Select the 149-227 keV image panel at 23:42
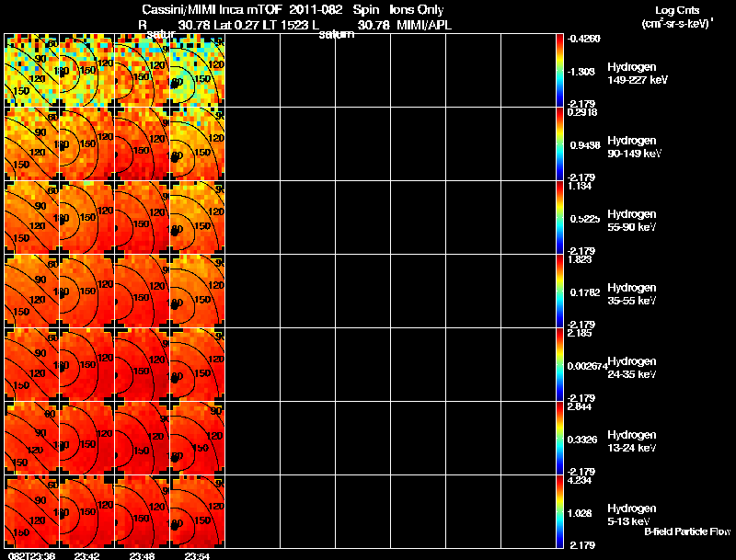 click(x=86, y=71)
